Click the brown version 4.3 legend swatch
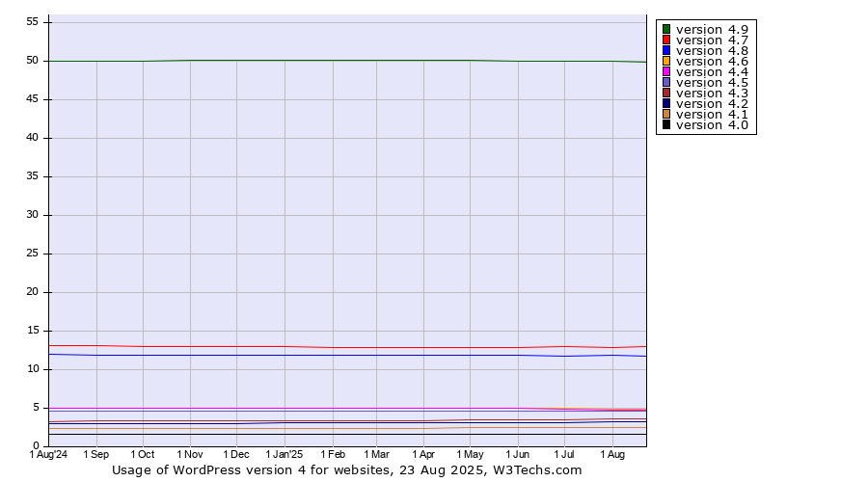 pyautogui.click(x=666, y=93)
